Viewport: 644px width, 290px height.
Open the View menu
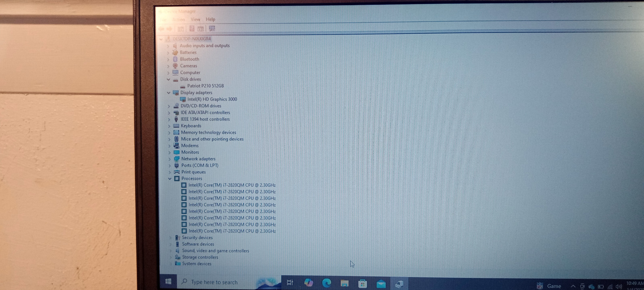click(195, 19)
